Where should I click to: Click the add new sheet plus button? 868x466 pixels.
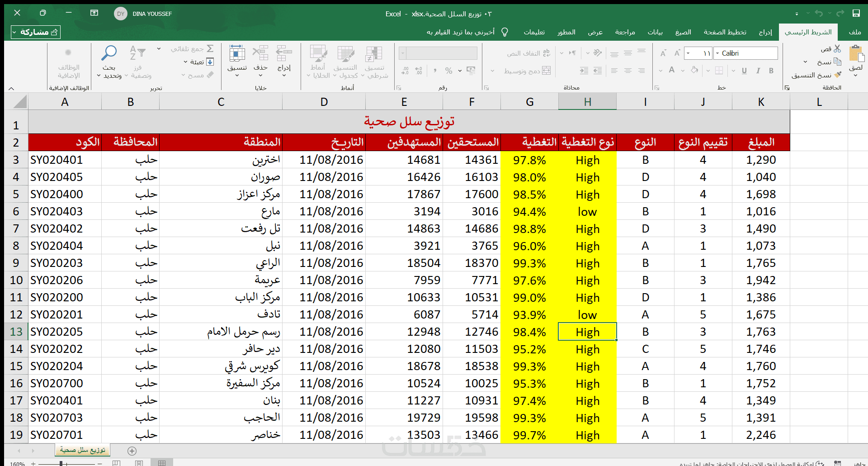click(x=132, y=451)
